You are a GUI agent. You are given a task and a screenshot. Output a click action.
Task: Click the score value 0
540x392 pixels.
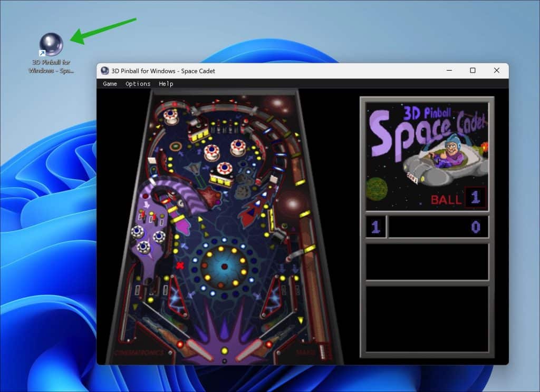pyautogui.click(x=476, y=227)
